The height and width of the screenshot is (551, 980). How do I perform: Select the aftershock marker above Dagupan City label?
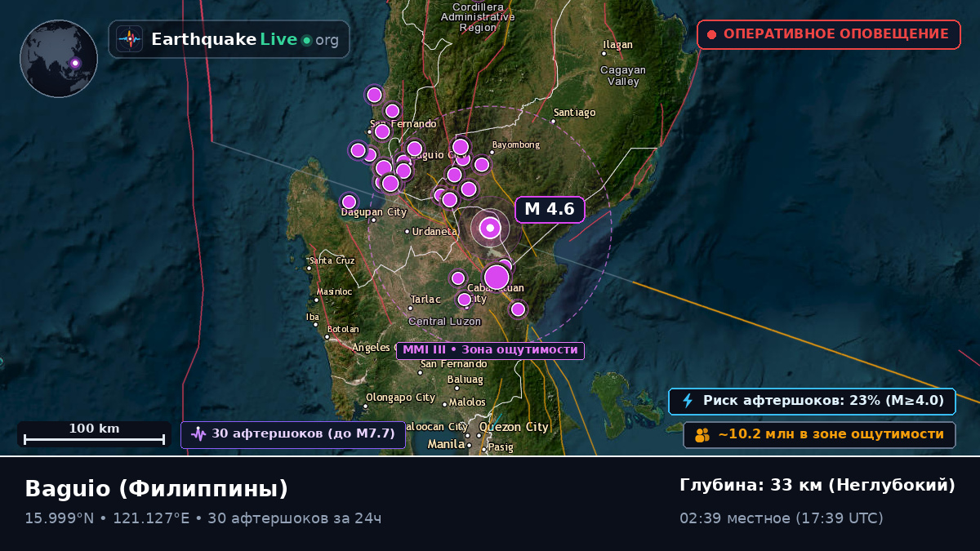pos(349,202)
